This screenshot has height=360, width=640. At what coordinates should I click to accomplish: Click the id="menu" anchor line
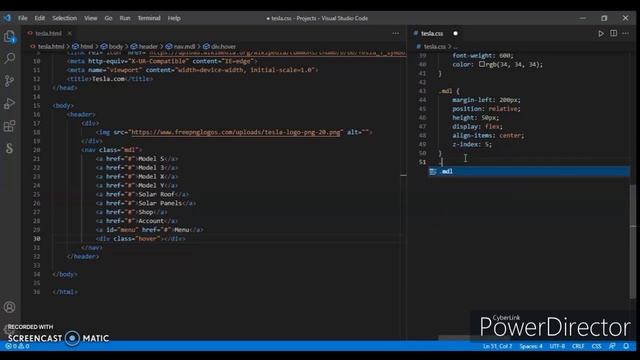pos(149,230)
